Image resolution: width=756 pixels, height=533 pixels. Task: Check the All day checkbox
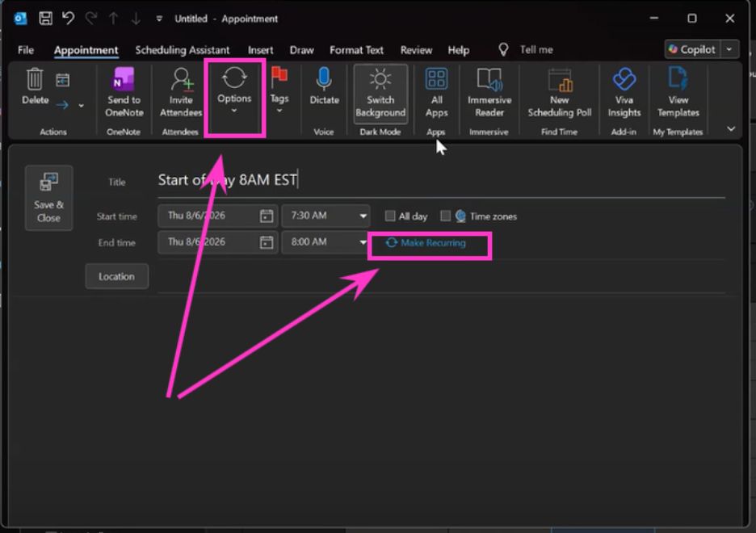click(x=390, y=216)
